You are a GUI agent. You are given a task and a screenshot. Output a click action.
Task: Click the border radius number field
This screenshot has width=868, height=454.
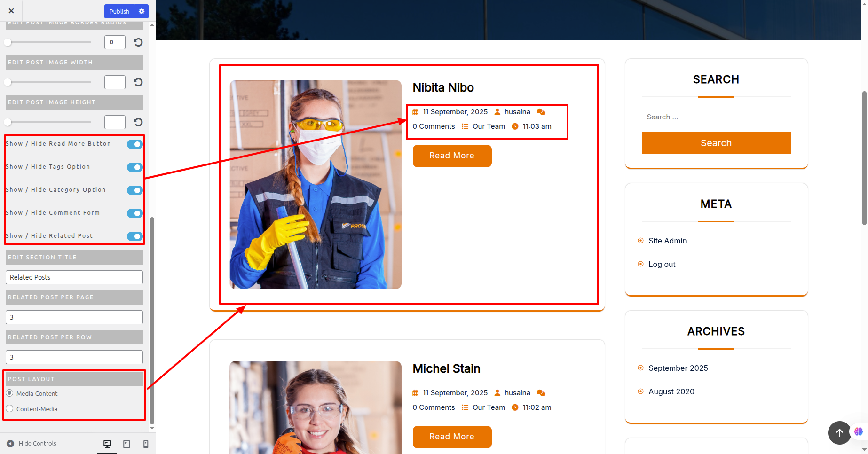[115, 42]
